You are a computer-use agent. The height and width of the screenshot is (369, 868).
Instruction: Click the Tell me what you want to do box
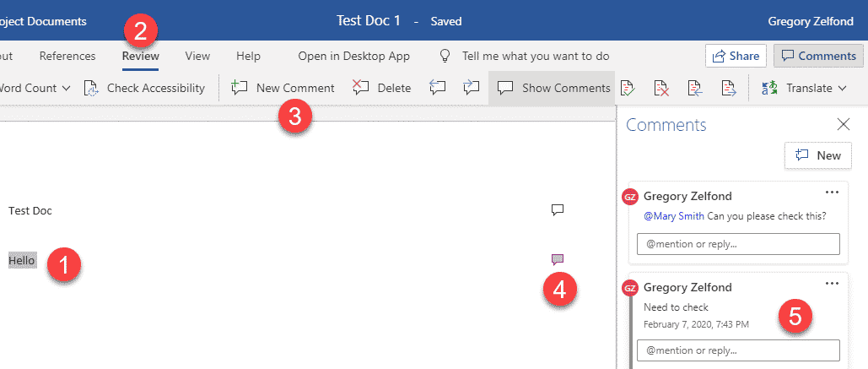536,56
